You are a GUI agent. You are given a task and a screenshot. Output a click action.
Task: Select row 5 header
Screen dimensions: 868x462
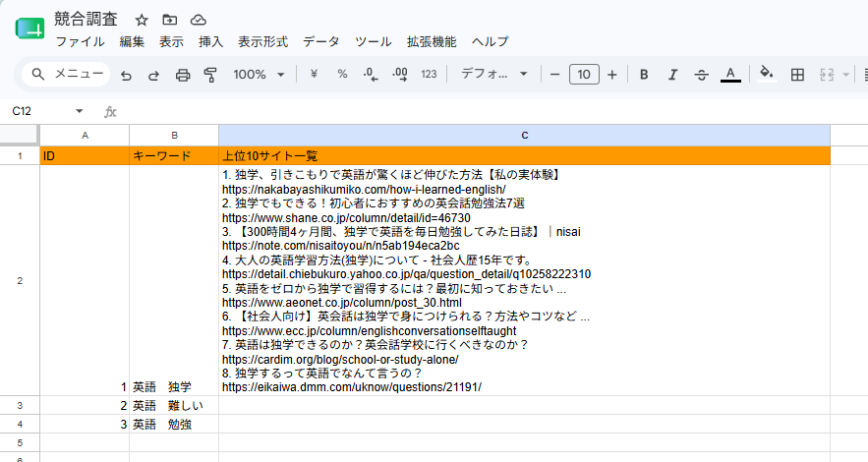tap(20, 442)
